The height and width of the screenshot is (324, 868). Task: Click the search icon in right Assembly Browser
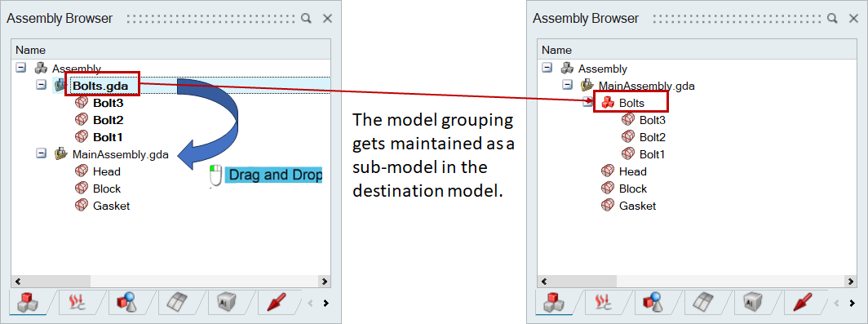[832, 18]
